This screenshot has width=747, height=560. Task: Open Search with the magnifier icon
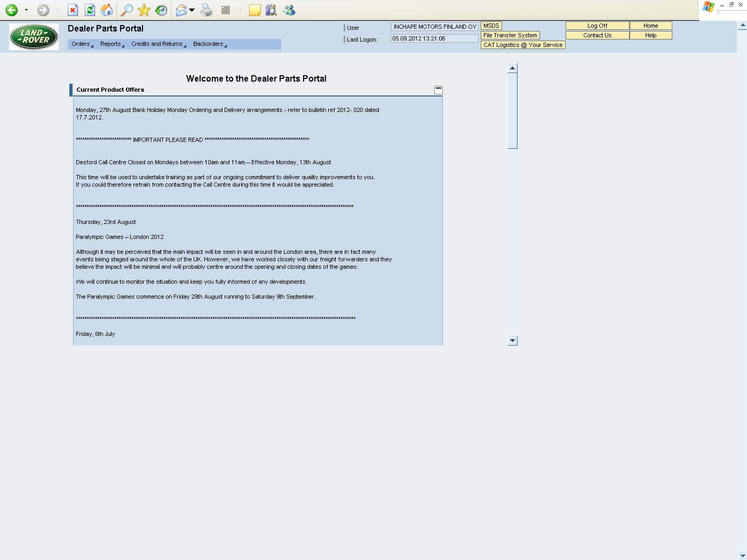(x=127, y=10)
